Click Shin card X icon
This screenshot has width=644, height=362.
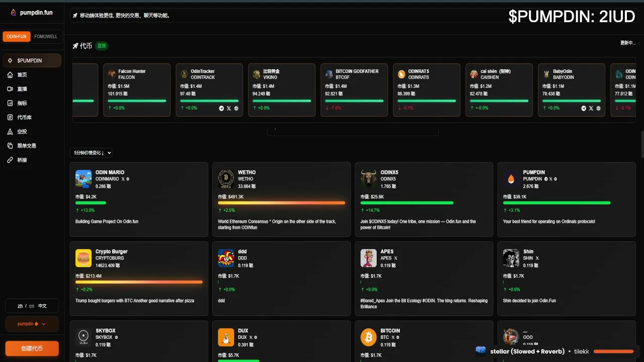pos(537,258)
